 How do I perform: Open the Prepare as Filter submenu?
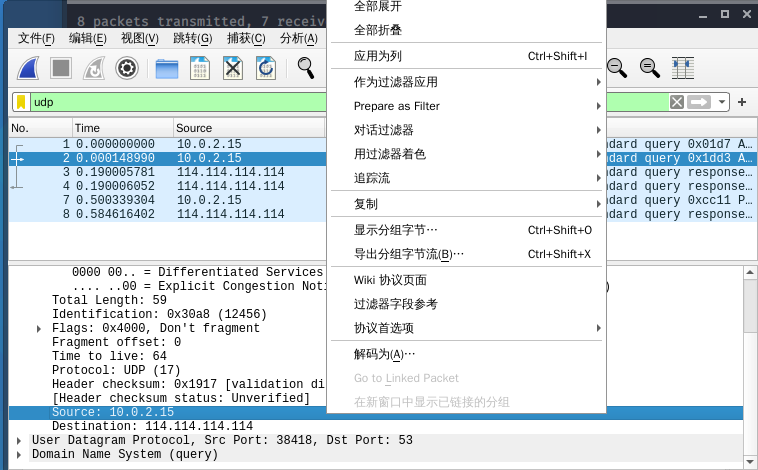[x=466, y=106]
